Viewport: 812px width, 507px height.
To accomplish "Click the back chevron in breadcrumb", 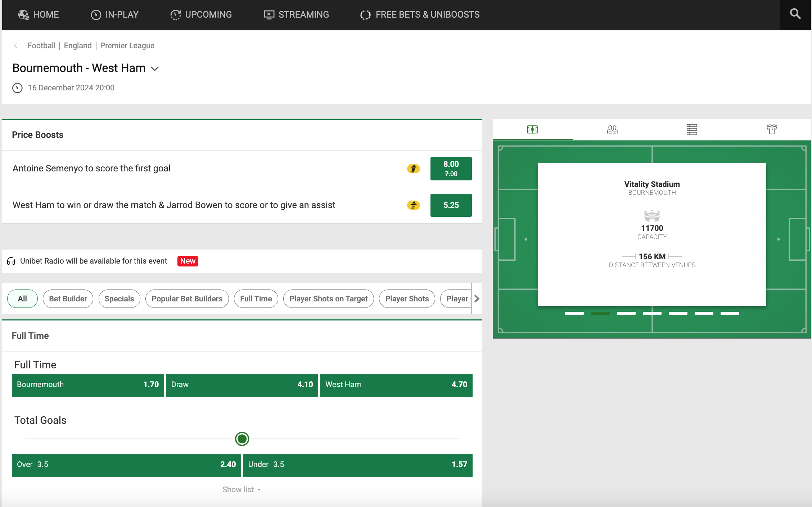I will tap(15, 45).
